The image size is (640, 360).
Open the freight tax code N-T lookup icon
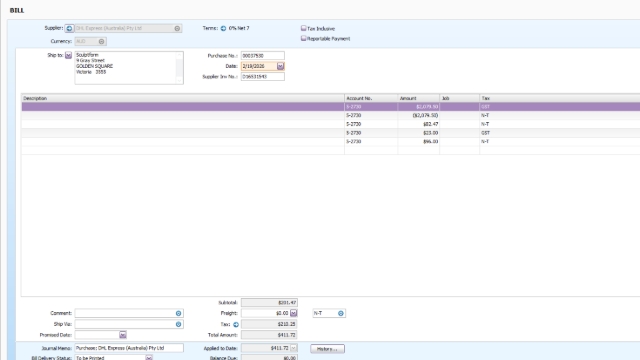click(341, 313)
